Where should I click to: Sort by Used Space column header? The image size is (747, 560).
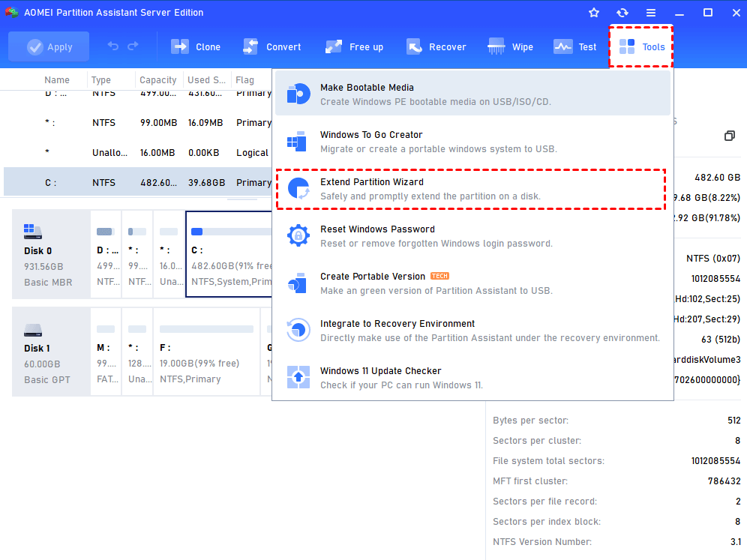click(x=206, y=80)
